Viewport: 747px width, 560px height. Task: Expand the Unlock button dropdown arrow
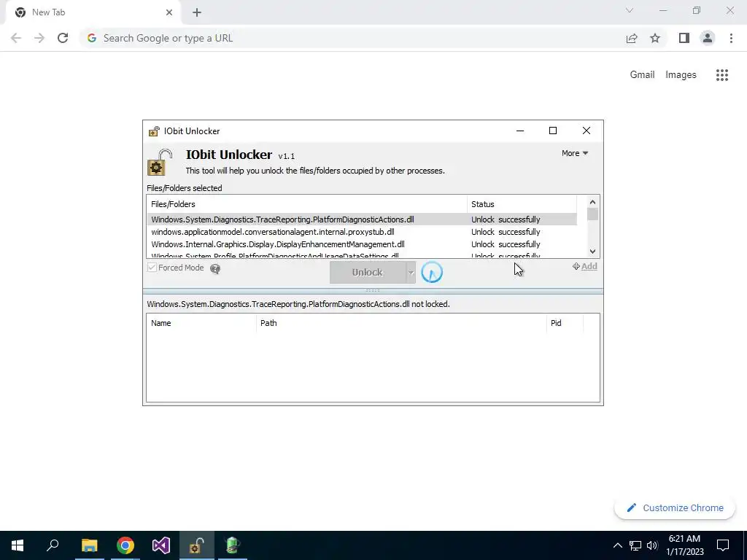(411, 273)
